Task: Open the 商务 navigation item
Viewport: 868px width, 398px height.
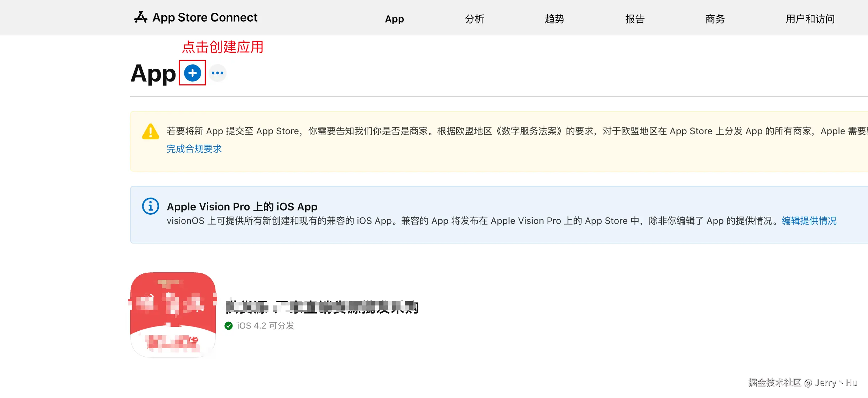Action: click(x=715, y=19)
